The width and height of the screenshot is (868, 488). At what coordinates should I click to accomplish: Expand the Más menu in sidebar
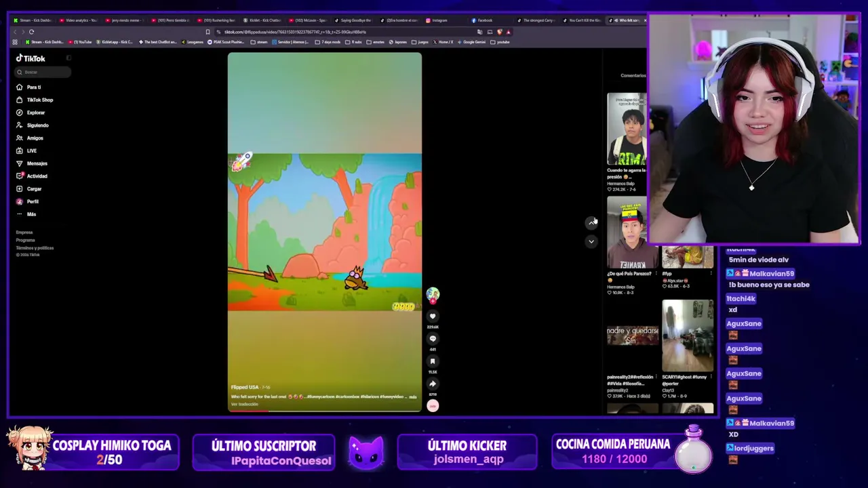[x=26, y=214]
